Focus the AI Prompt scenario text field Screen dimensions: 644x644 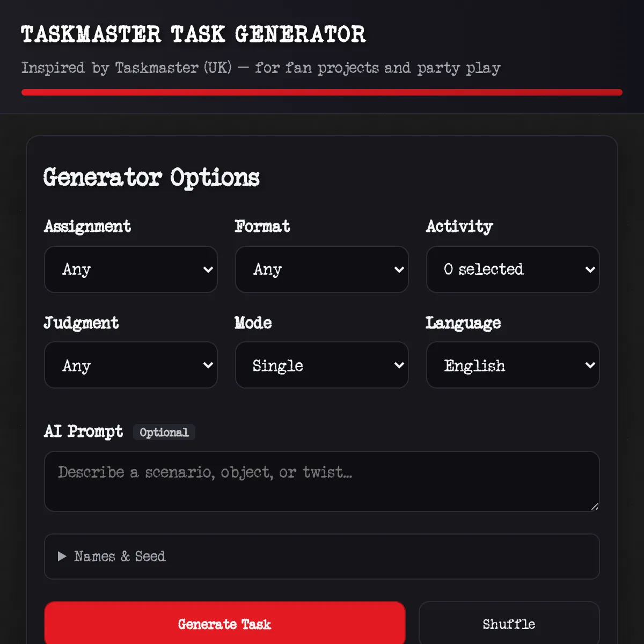click(x=321, y=481)
